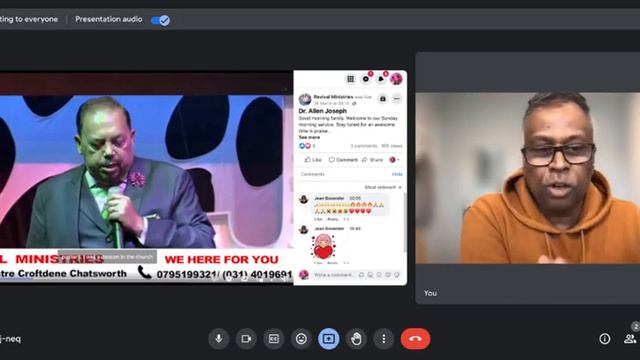Click the Comment button on the post
Screen dimensions: 640x360
(343, 160)
